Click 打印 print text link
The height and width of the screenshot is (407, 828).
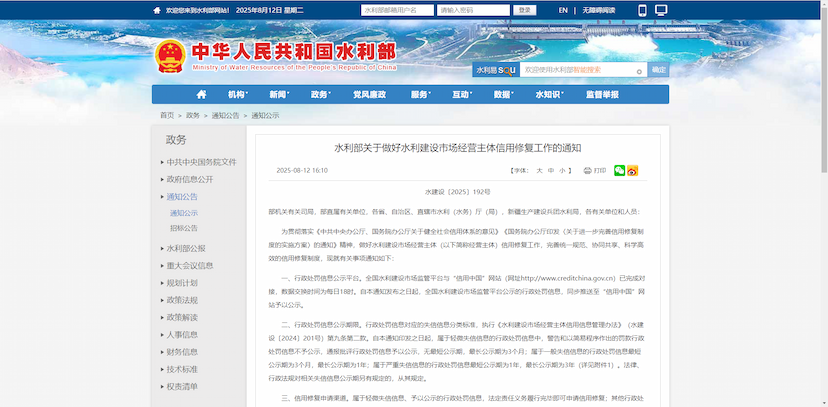click(600, 171)
